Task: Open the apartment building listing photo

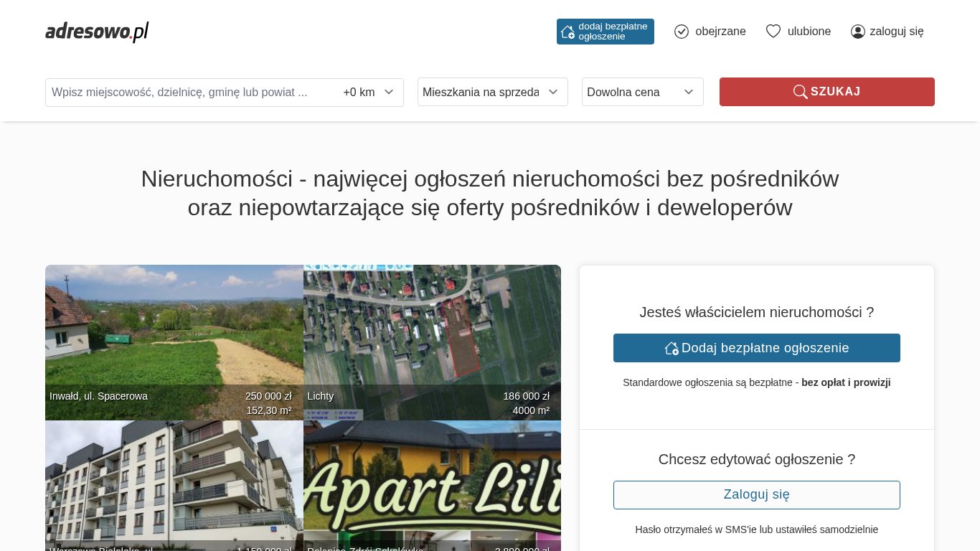Action: tap(174, 484)
